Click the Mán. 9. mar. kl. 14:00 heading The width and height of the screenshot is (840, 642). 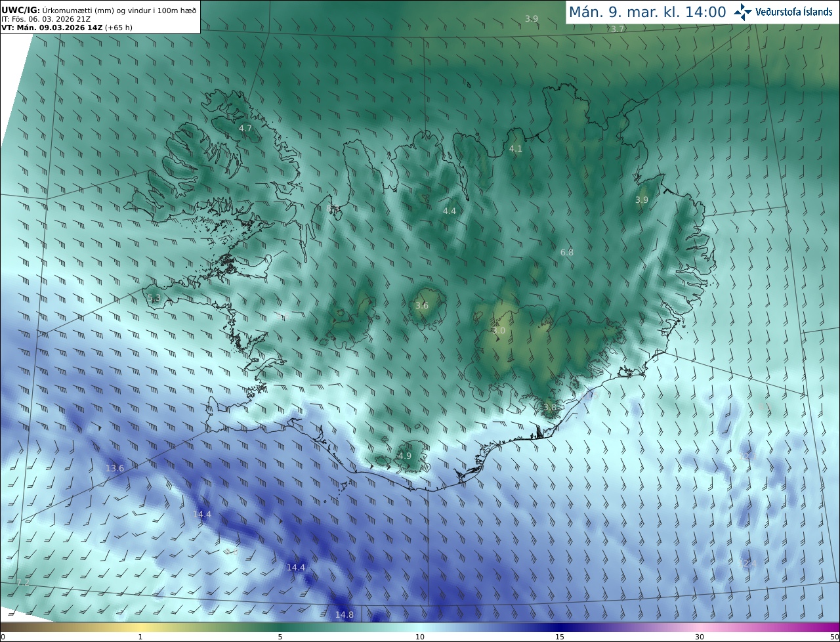pyautogui.click(x=647, y=12)
